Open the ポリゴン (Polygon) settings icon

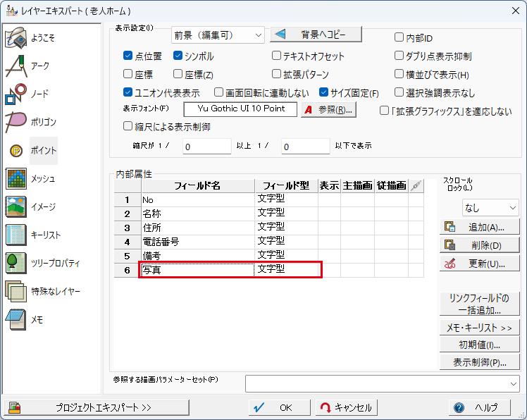coord(16,121)
